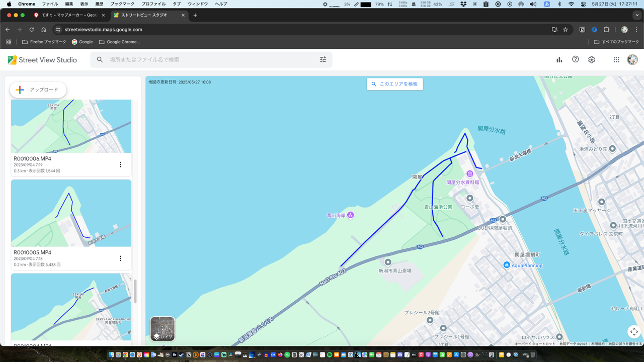Click the address bar URL
Image resolution: width=644 pixels, height=362 pixels.
pos(103,30)
